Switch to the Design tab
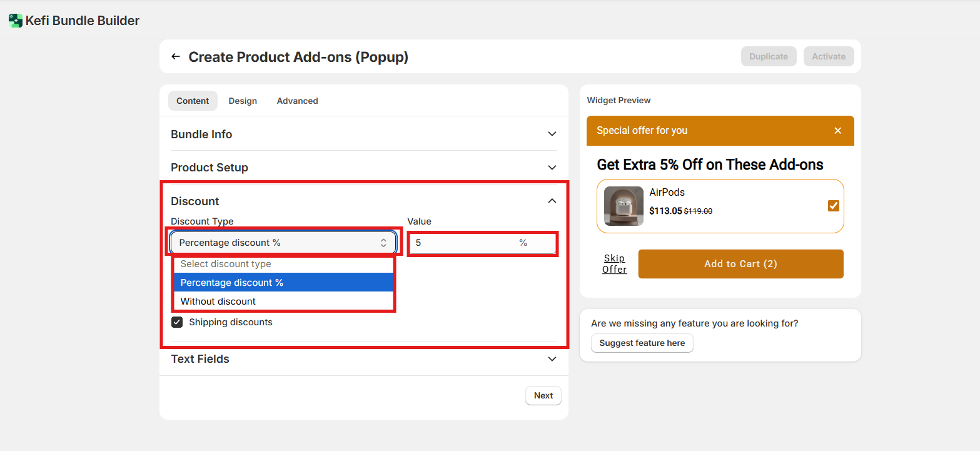The image size is (980, 451). (243, 101)
